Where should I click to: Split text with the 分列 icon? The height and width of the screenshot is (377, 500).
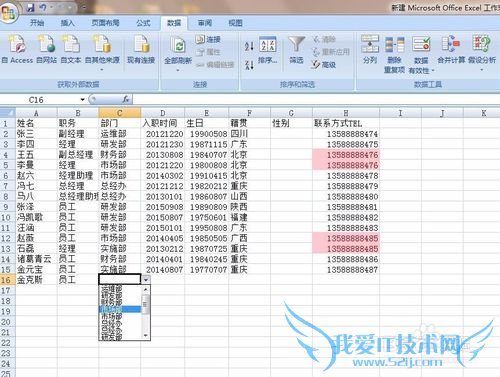tap(370, 50)
